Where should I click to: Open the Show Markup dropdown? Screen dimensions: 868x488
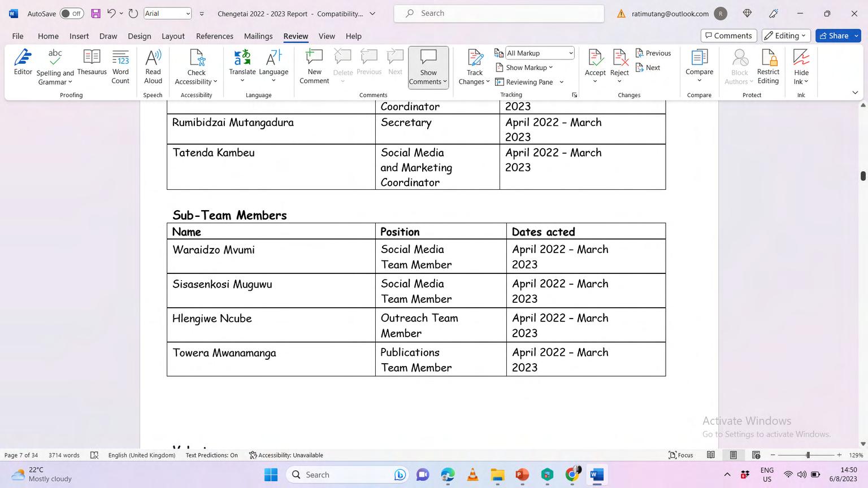[524, 68]
